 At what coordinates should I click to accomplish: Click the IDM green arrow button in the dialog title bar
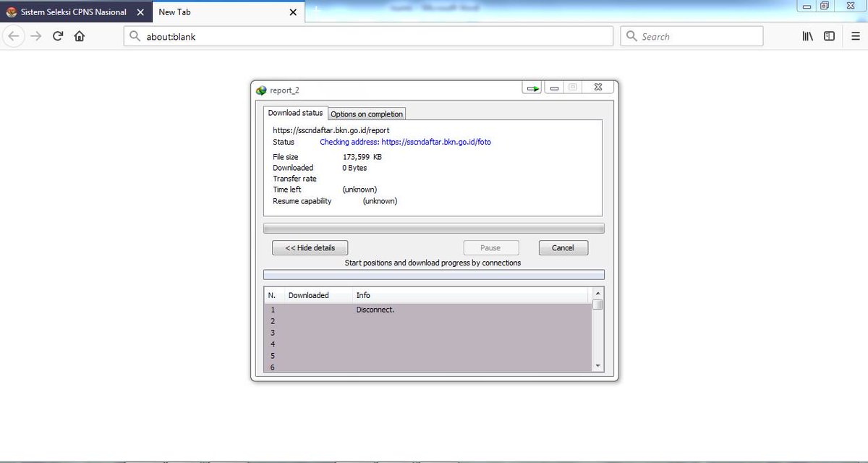tap(532, 88)
